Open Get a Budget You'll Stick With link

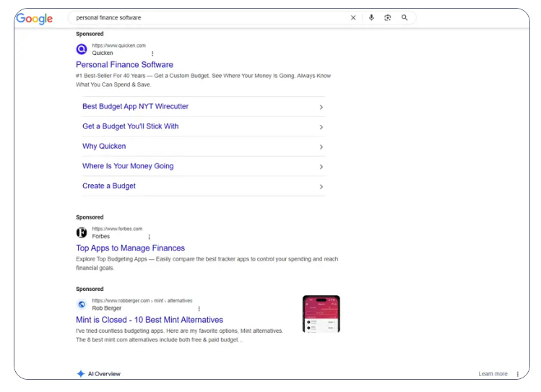click(x=131, y=126)
